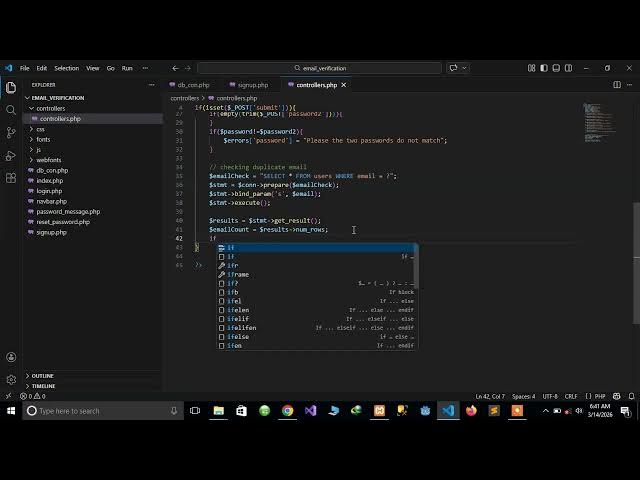Open the Manage gear icon
The width and height of the screenshot is (640, 480).
(11, 380)
